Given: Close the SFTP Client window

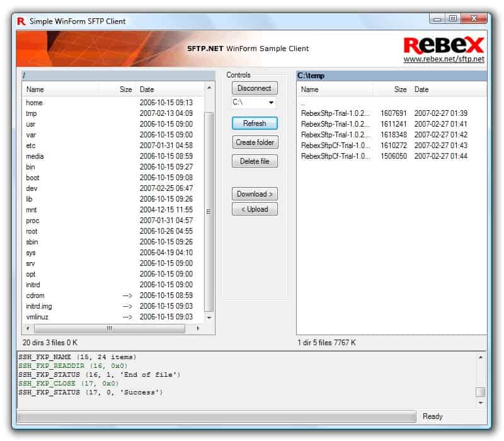Looking at the screenshot, I should (x=474, y=19).
